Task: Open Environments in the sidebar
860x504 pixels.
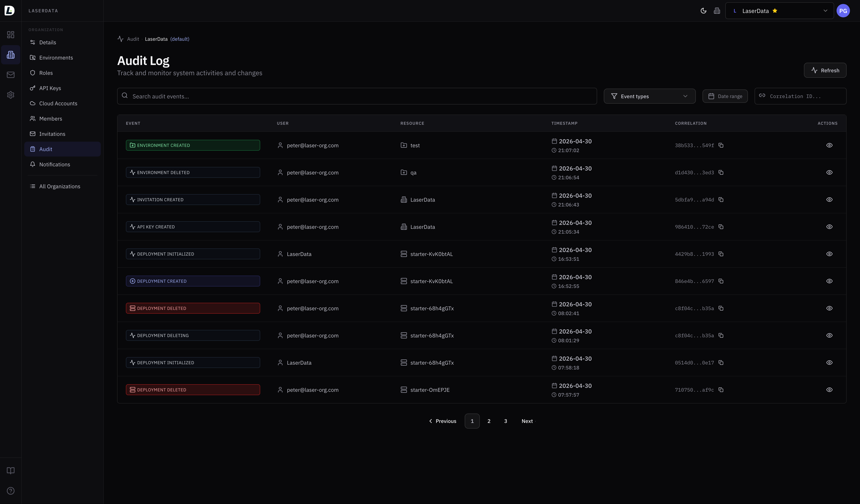Action: 63,58
